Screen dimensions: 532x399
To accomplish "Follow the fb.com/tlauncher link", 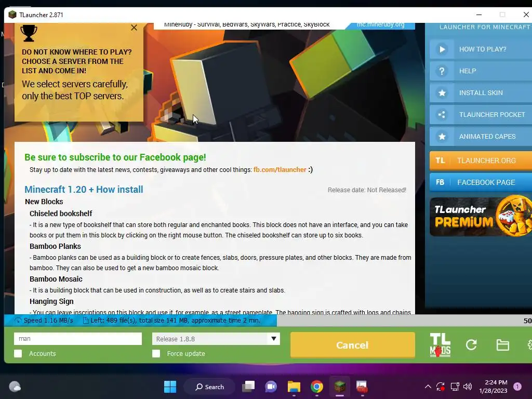I will pos(280,170).
